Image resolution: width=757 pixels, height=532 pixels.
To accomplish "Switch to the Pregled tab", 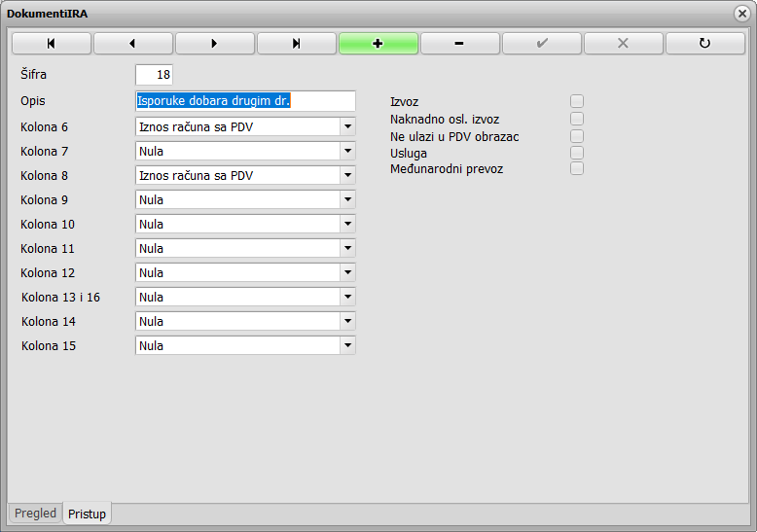I will click(x=35, y=514).
